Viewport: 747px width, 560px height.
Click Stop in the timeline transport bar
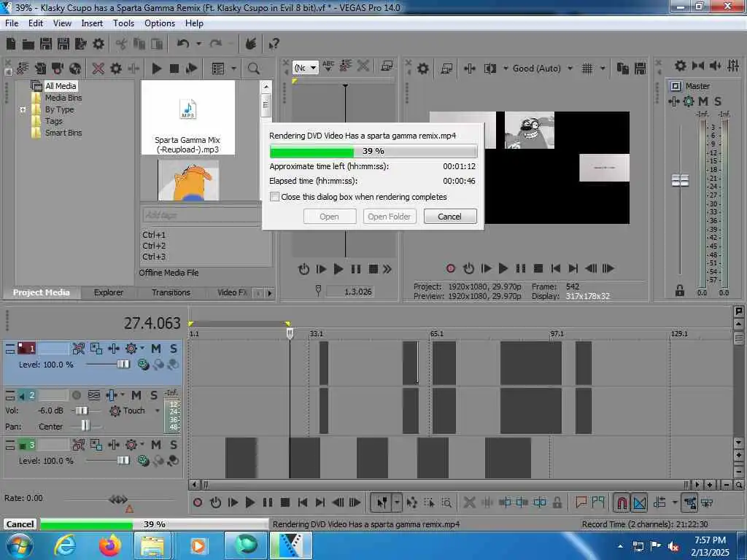[x=285, y=502]
